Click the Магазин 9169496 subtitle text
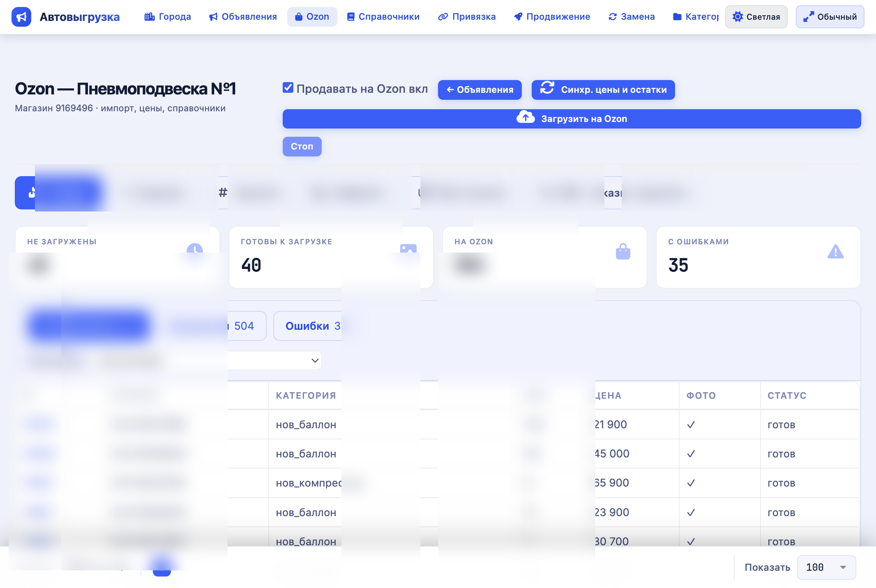 point(120,108)
